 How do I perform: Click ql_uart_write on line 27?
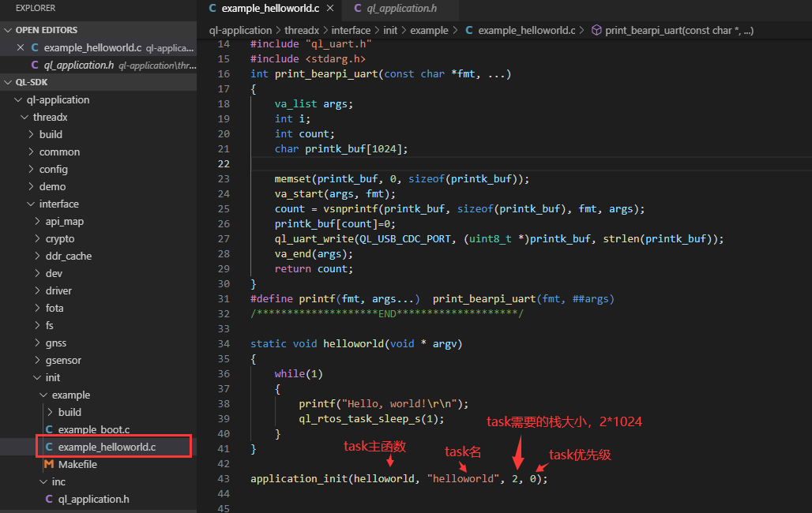314,239
